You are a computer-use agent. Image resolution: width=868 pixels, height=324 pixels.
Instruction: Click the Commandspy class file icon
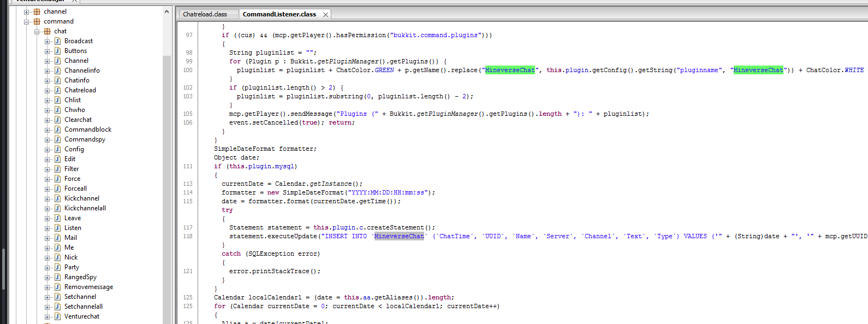[x=57, y=139]
